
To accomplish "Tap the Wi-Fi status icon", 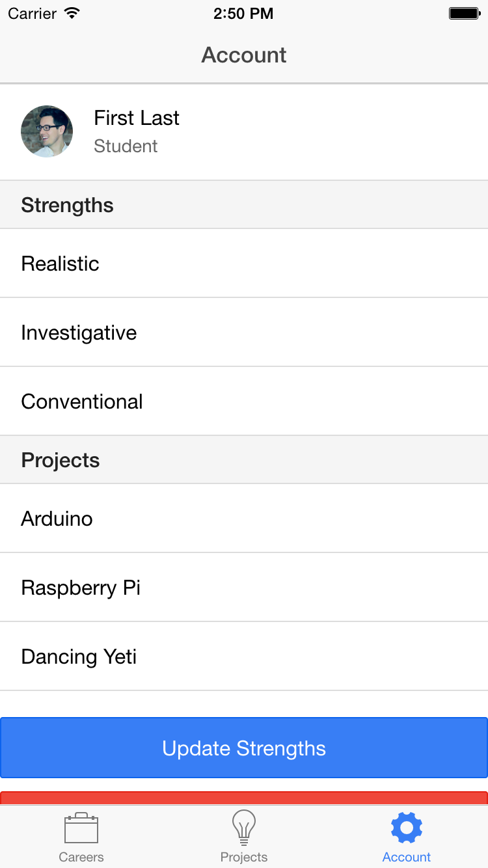I will tap(72, 13).
